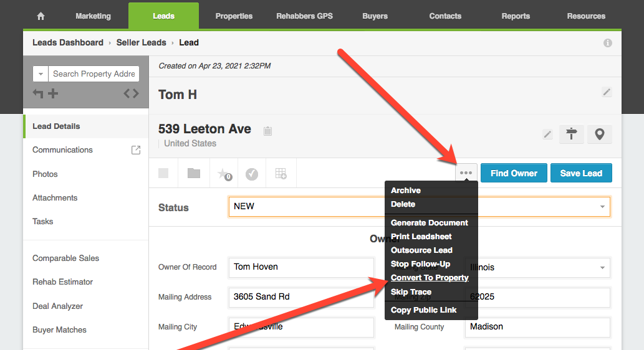Click the Home icon in the navigation bar
The image size is (644, 350).
coord(41,16)
